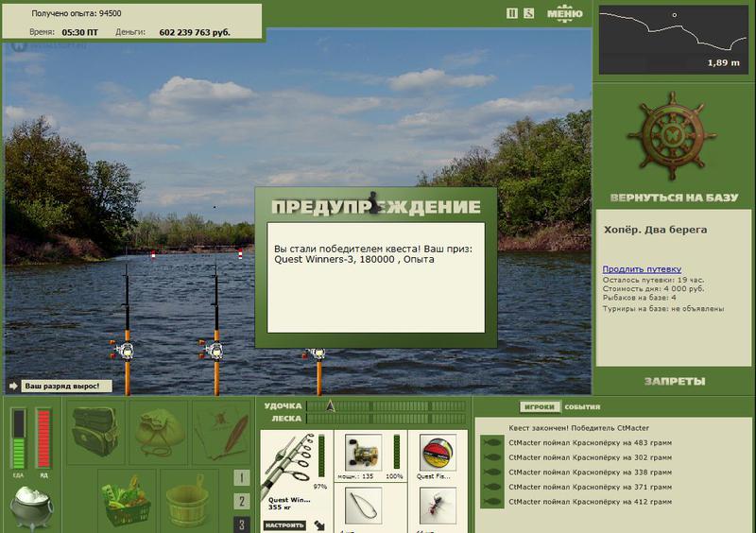Click the Ваш разряд вырос! notification
The width and height of the screenshot is (756, 533).
[x=66, y=386]
